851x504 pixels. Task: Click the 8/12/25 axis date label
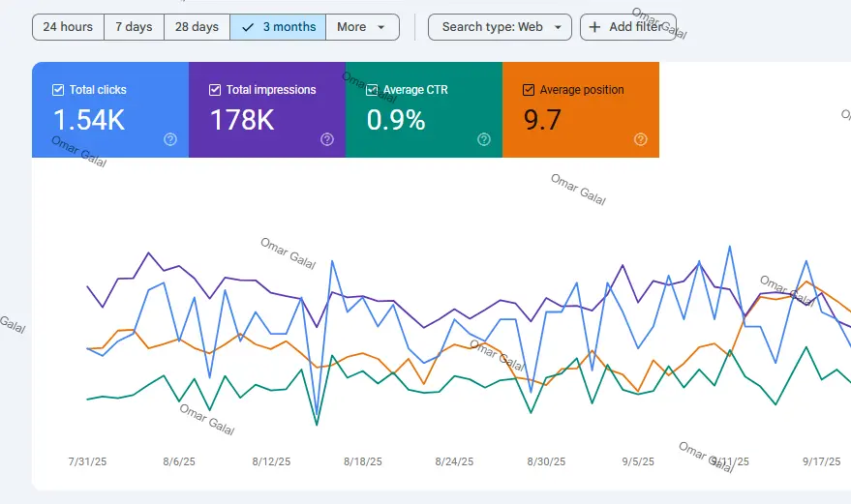pyautogui.click(x=271, y=461)
